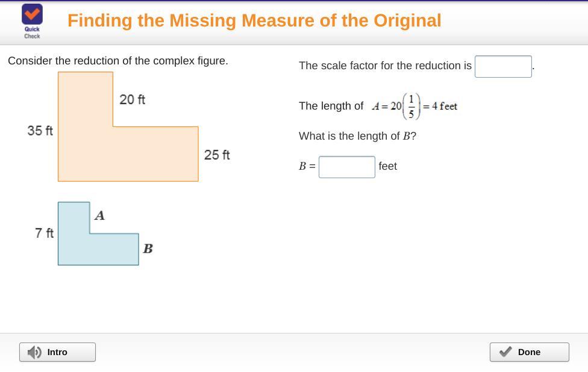Click the 20 ft side label
Image resolution: width=588 pixels, height=372 pixels.
132,99
